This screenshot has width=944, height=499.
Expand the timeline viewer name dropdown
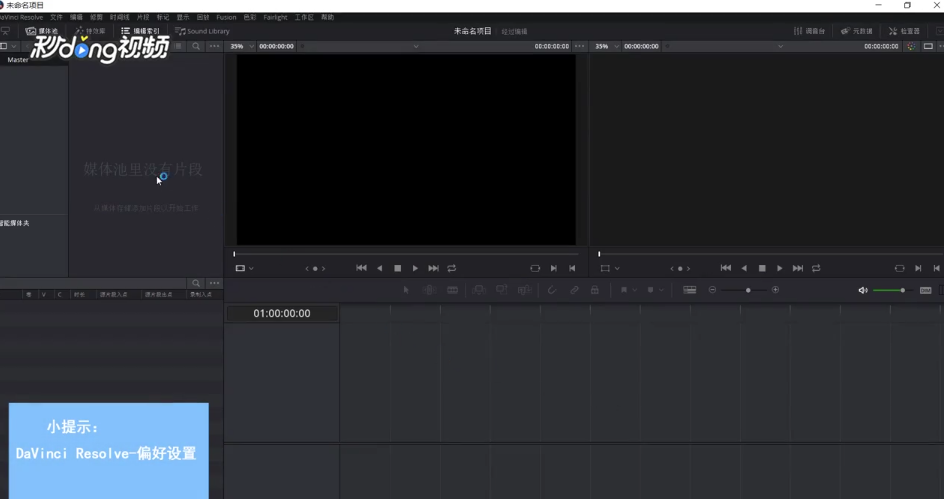coord(780,46)
